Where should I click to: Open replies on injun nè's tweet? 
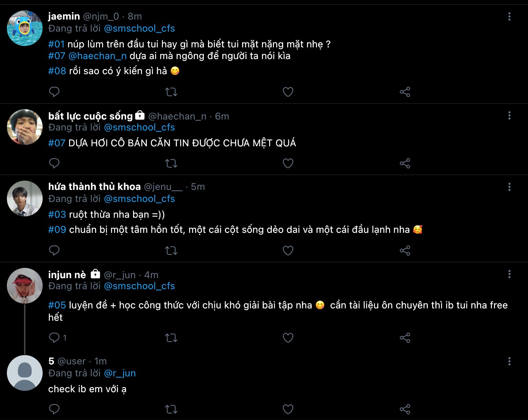click(55, 338)
